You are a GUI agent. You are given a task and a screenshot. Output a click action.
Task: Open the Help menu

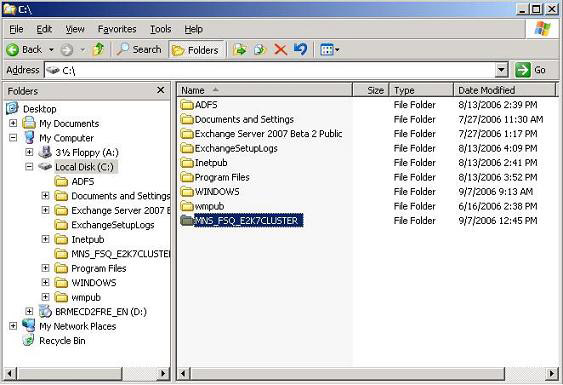click(x=194, y=29)
